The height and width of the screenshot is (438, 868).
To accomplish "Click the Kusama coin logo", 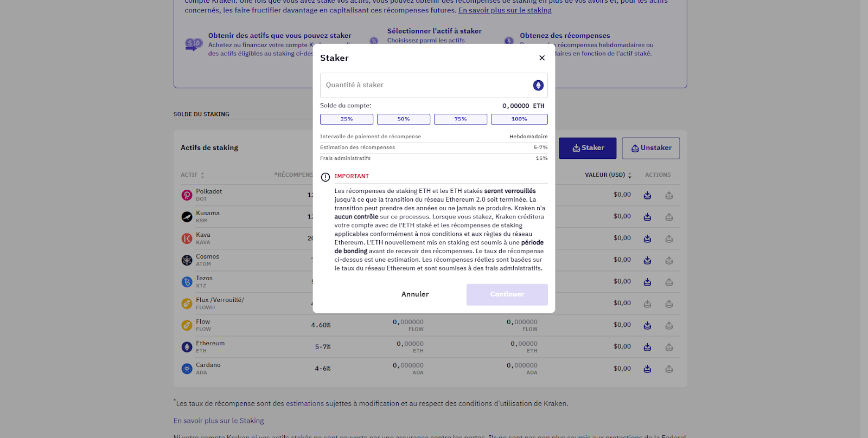I will [x=187, y=217].
